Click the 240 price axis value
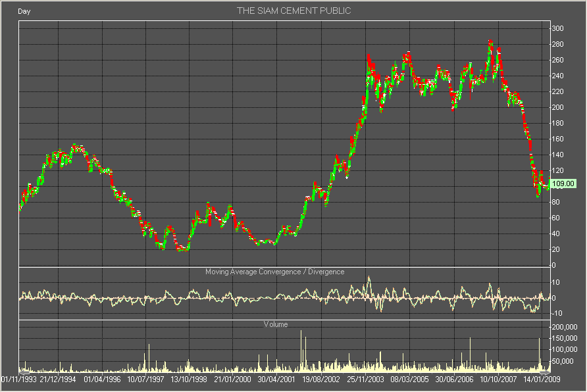587x392 pixels. (x=558, y=76)
